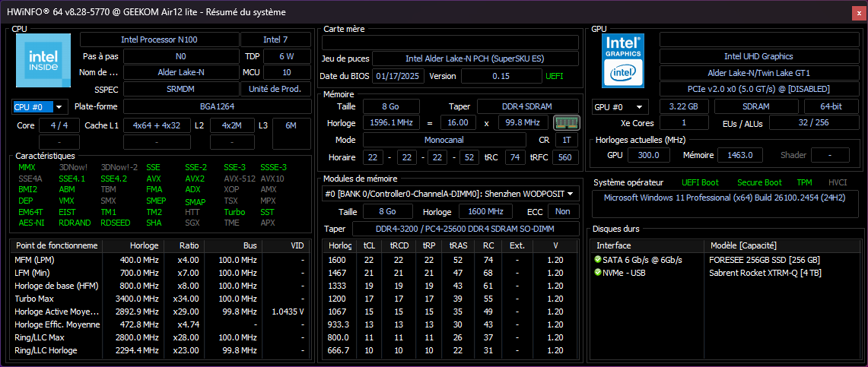Screen dimensions: 868x367
Task: Click the Alder Lake-N/Twin Lake GT1 field
Action: tap(758, 73)
